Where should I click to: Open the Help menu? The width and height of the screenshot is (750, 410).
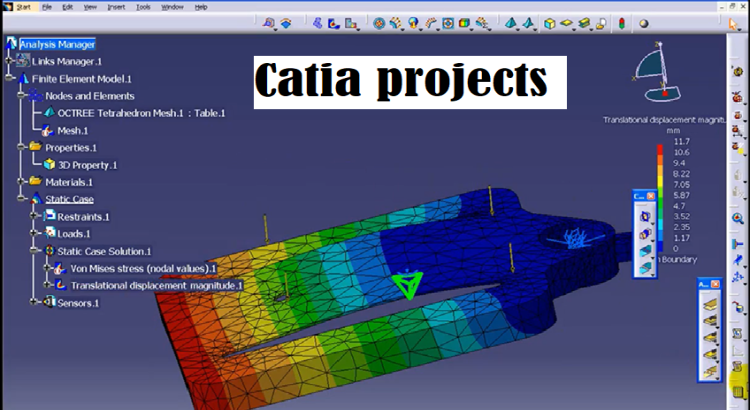[x=201, y=7]
